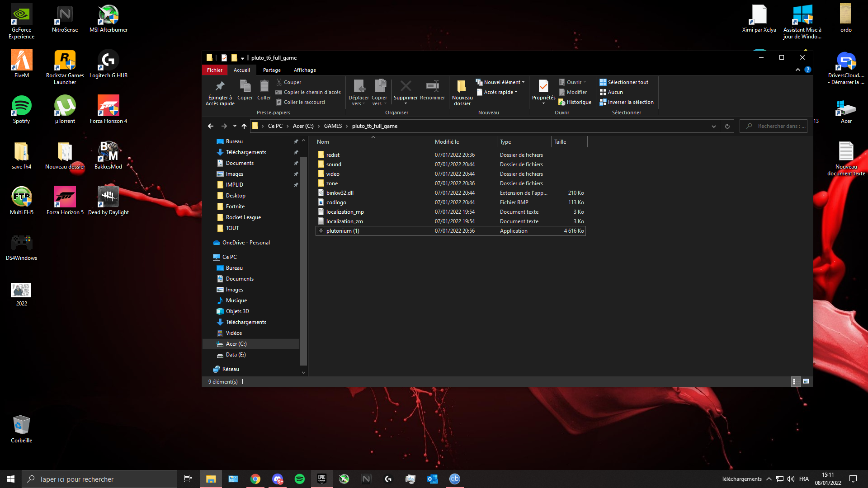Click GAMES in the address breadcrumb

coord(333,126)
